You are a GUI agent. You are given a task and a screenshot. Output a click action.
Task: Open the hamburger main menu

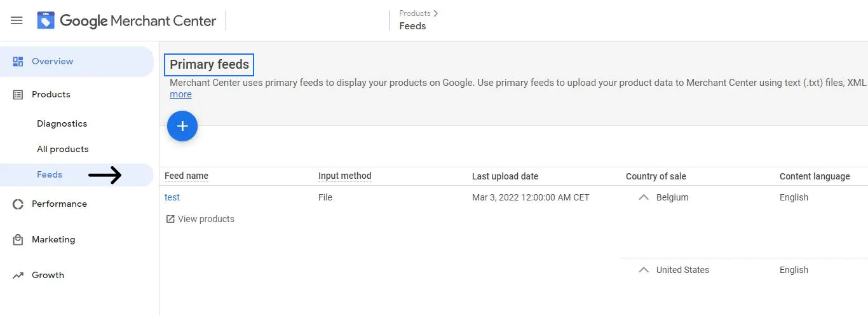17,20
